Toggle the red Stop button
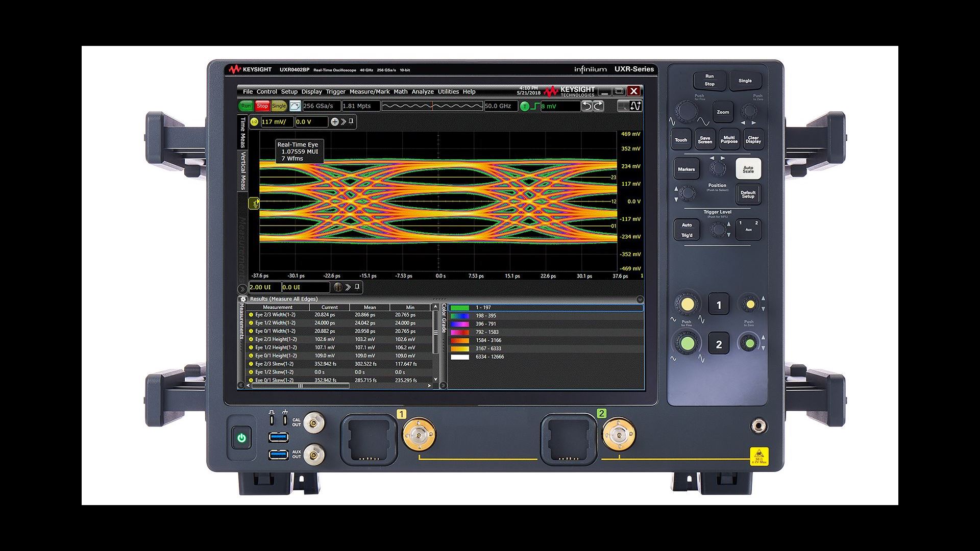Screen dimensions: 980x551 pyautogui.click(x=262, y=106)
